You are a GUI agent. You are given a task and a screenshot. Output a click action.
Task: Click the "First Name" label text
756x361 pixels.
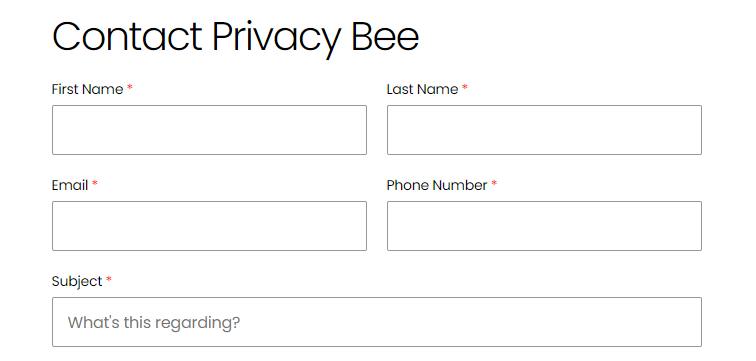(x=87, y=89)
